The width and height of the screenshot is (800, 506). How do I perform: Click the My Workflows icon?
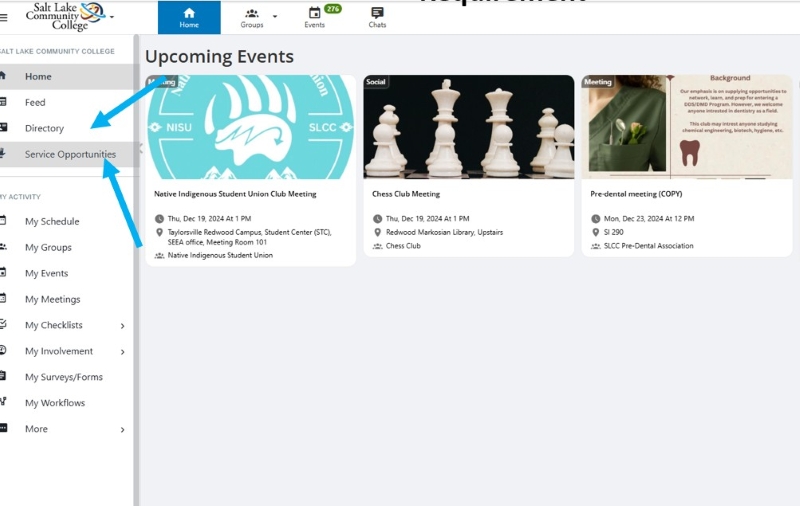click(x=3, y=401)
